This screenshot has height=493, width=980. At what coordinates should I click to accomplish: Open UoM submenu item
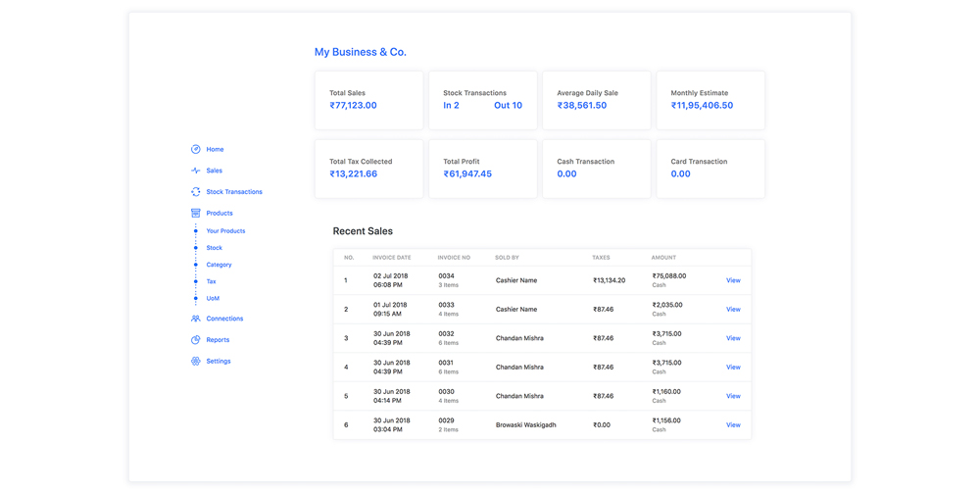(x=213, y=298)
